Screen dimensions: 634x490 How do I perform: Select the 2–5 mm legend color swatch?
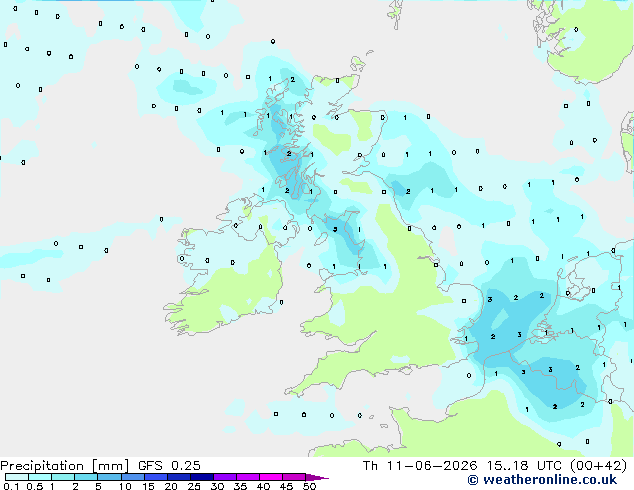tap(86, 477)
